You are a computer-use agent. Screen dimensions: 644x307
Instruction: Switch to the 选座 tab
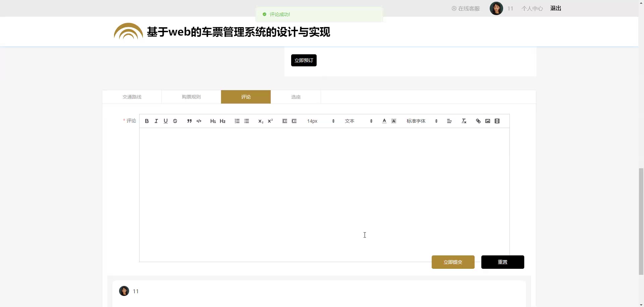(x=296, y=97)
